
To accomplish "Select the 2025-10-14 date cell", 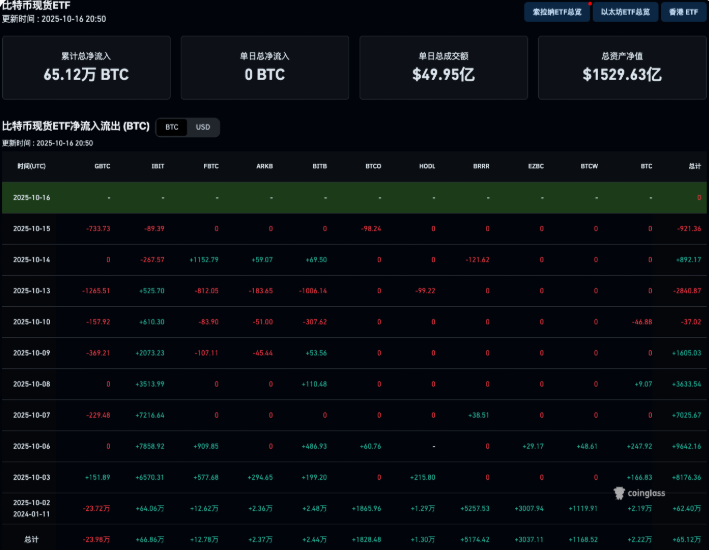I will [x=32, y=260].
